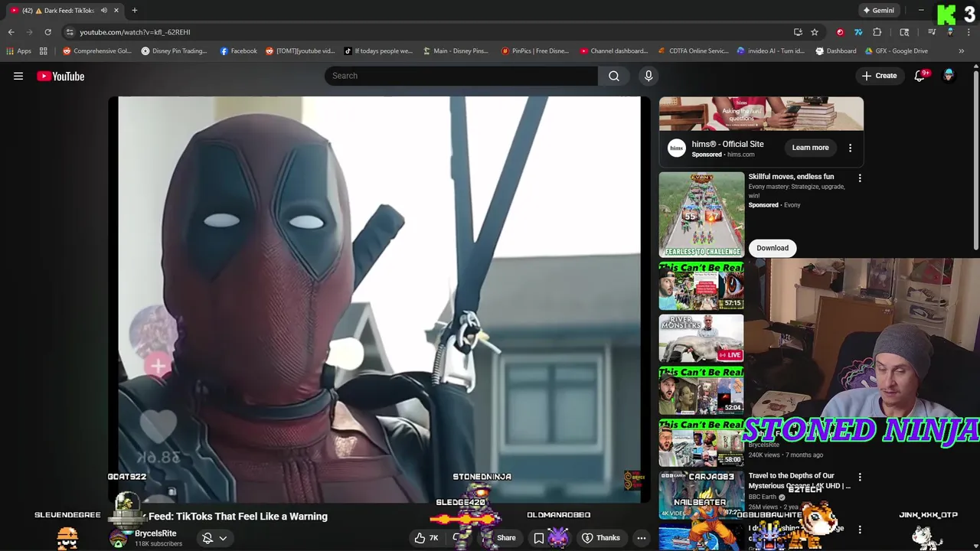Like the video with thumbs-up button

pos(426,538)
